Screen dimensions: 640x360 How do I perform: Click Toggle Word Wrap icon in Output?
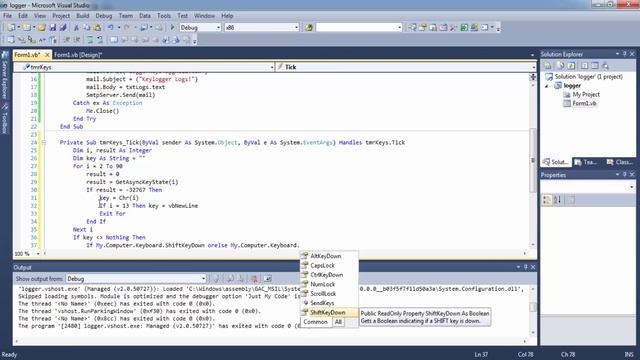tap(267, 279)
